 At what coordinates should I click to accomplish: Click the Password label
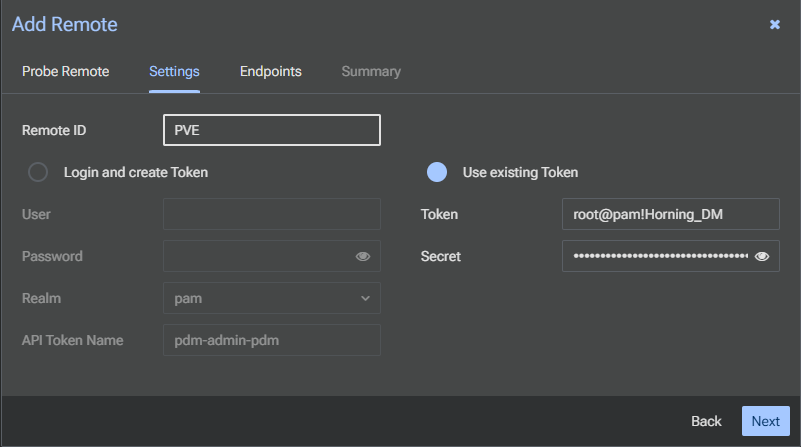[x=52, y=256]
